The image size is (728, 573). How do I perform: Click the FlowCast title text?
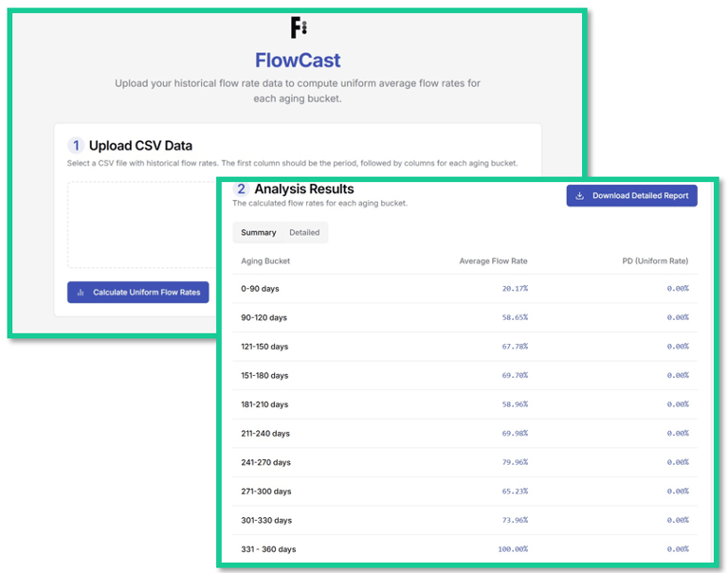298,61
